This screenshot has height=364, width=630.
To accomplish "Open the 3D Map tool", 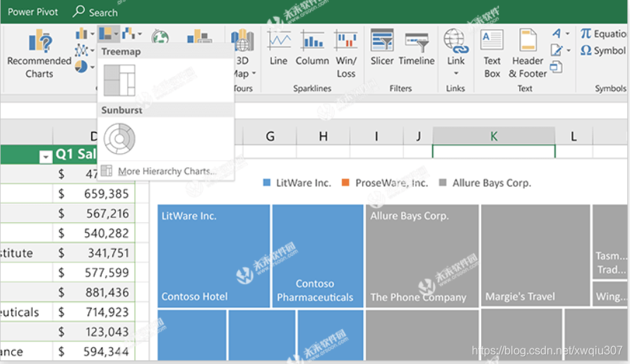I will click(243, 54).
